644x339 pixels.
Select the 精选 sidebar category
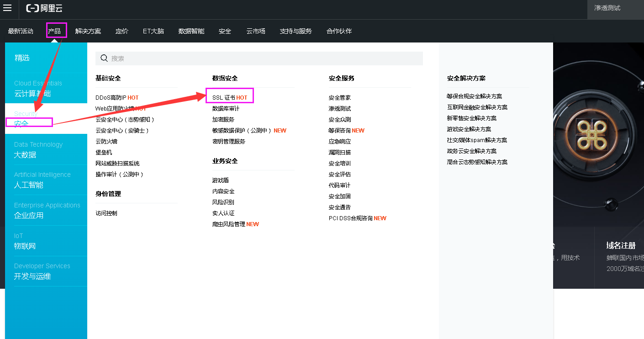(x=46, y=58)
